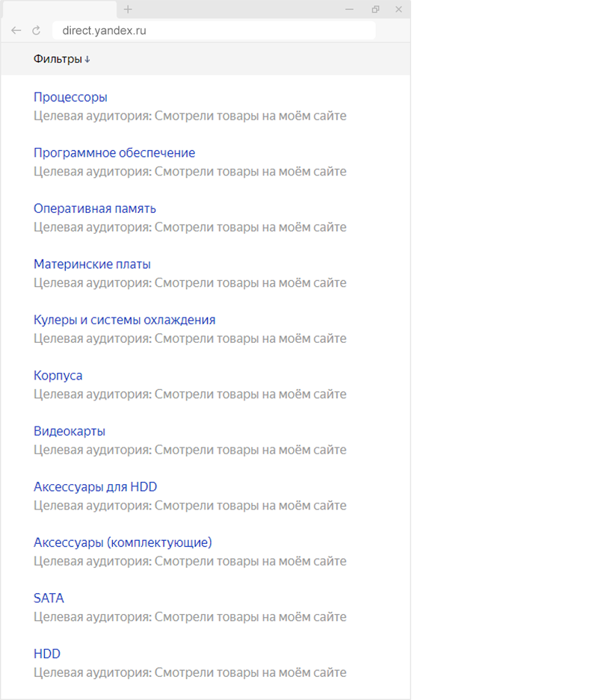Open the SATA filter link
598x700 pixels.
tap(49, 598)
